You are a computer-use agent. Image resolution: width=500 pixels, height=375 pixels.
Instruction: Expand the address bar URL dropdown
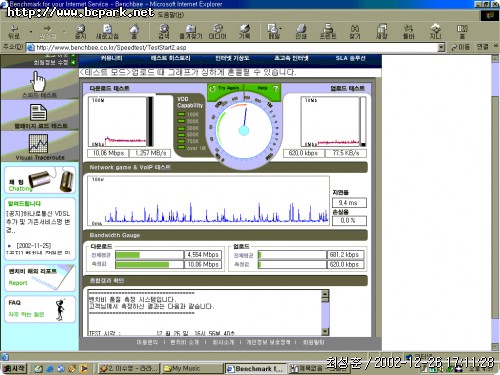coord(441,48)
